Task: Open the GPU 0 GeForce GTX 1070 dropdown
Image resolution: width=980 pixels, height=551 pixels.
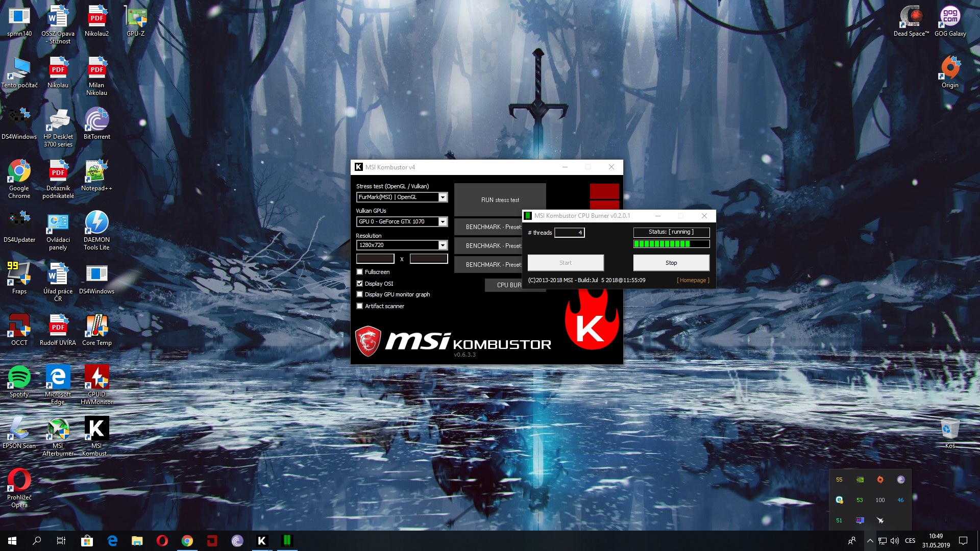Action: (x=443, y=222)
